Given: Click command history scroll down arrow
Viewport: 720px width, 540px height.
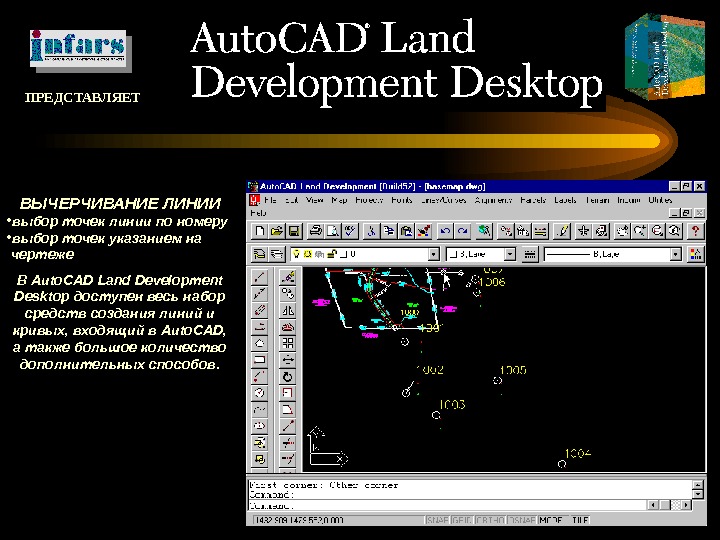Looking at the screenshot, I should (x=698, y=494).
